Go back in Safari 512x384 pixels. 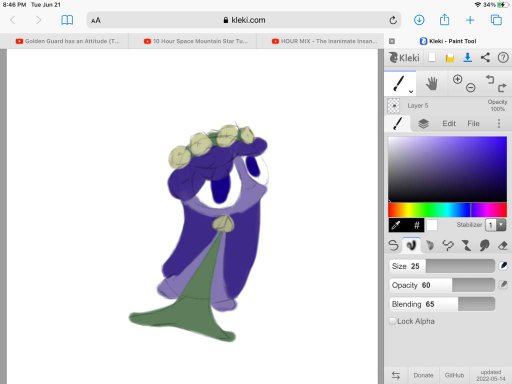13,20
